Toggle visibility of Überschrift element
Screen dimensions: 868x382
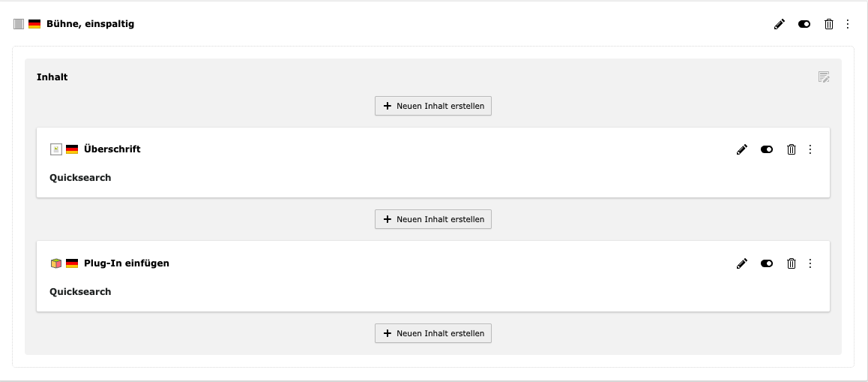click(x=767, y=149)
